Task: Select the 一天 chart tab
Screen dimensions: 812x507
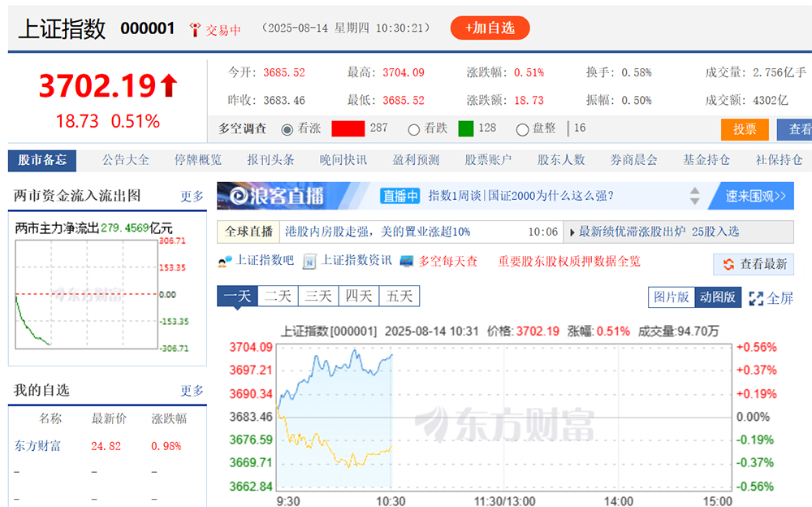Action: point(237,296)
